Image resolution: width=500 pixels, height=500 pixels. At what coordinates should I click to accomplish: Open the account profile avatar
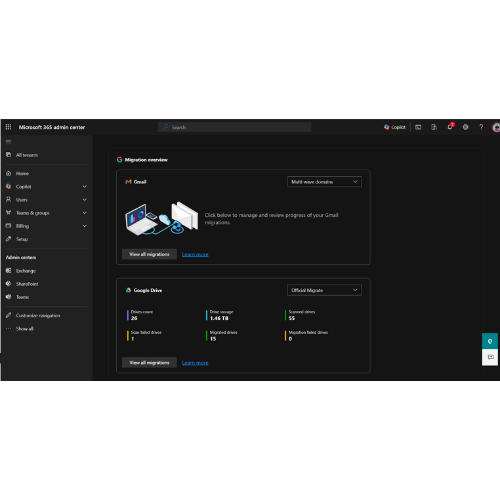496,127
